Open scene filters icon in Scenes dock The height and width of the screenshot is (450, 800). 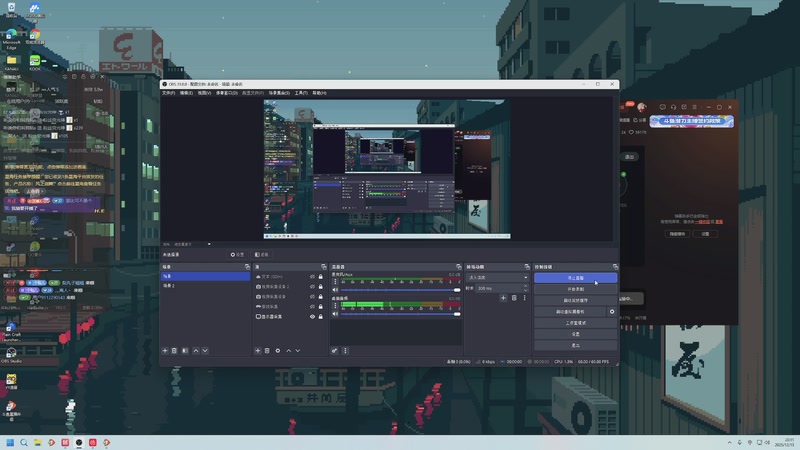click(x=185, y=351)
